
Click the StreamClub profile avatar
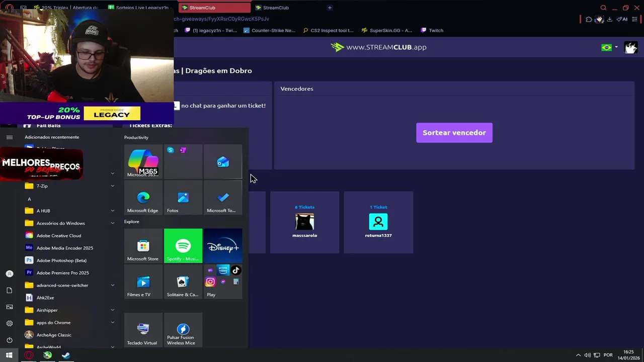[x=630, y=47]
